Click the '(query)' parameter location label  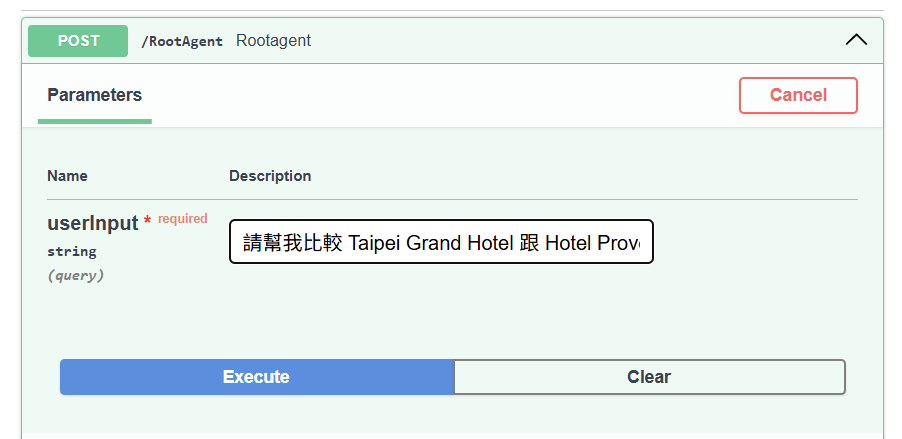click(75, 275)
